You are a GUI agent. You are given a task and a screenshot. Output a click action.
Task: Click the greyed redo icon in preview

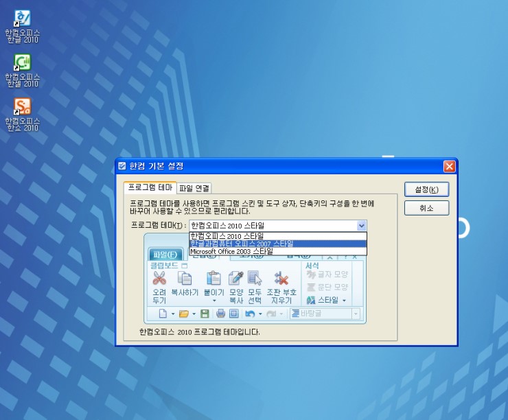271,314
